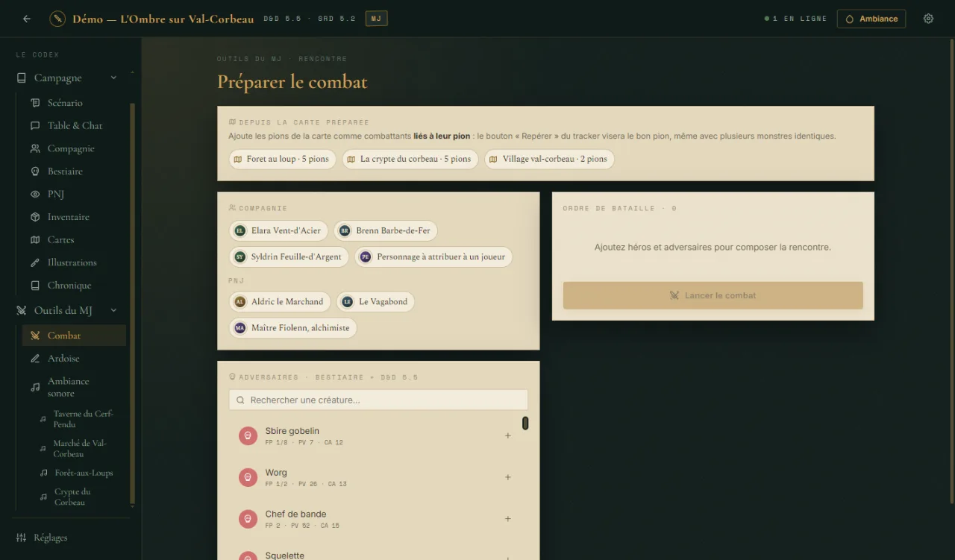Open Ambiance sonore music icon
Image resolution: width=955 pixels, height=560 pixels.
click(x=35, y=387)
